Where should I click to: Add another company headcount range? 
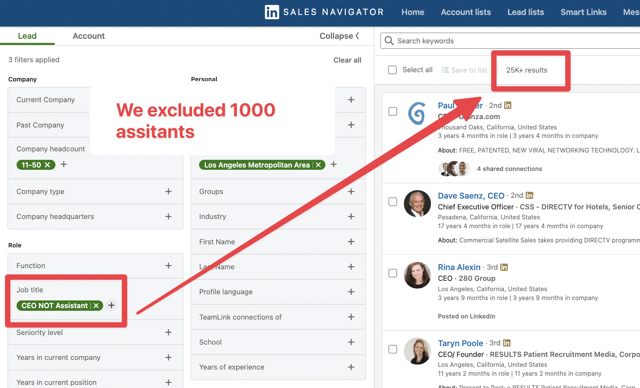click(64, 164)
